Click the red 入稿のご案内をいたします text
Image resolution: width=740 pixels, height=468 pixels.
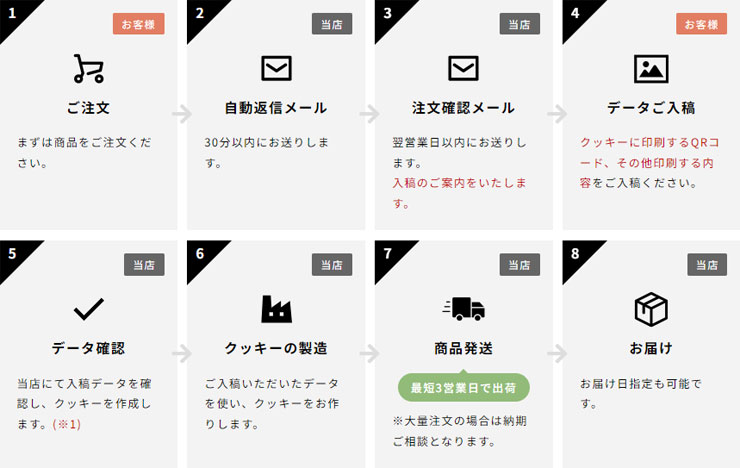click(x=460, y=193)
